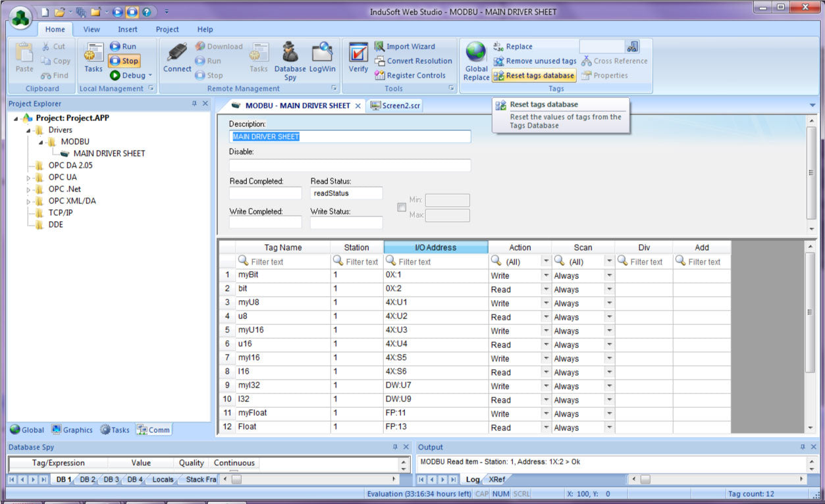825x504 pixels.
Task: Select the TCP/IP tree folder
Action: pyautogui.click(x=61, y=213)
